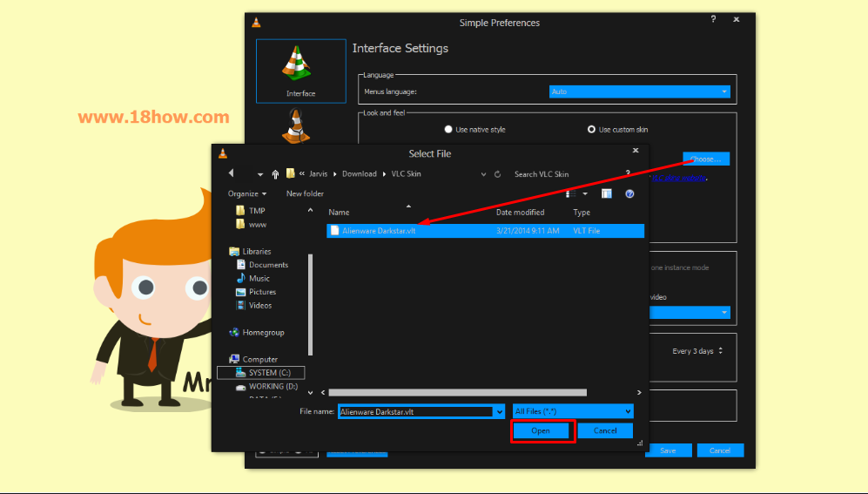
Task: Click Open to load the skin file
Action: tap(541, 430)
